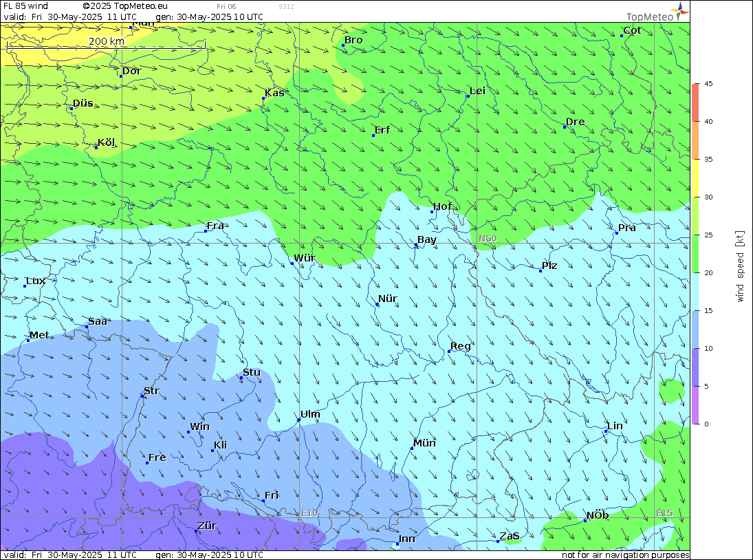Select the 'FL 85 wind' map title

tap(26, 6)
